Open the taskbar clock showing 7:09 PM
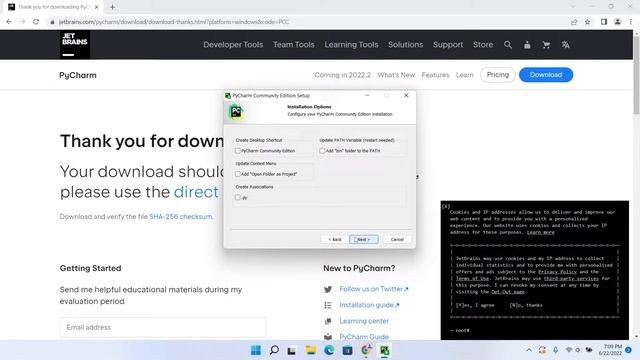Image resolution: width=640 pixels, height=360 pixels. (610, 350)
